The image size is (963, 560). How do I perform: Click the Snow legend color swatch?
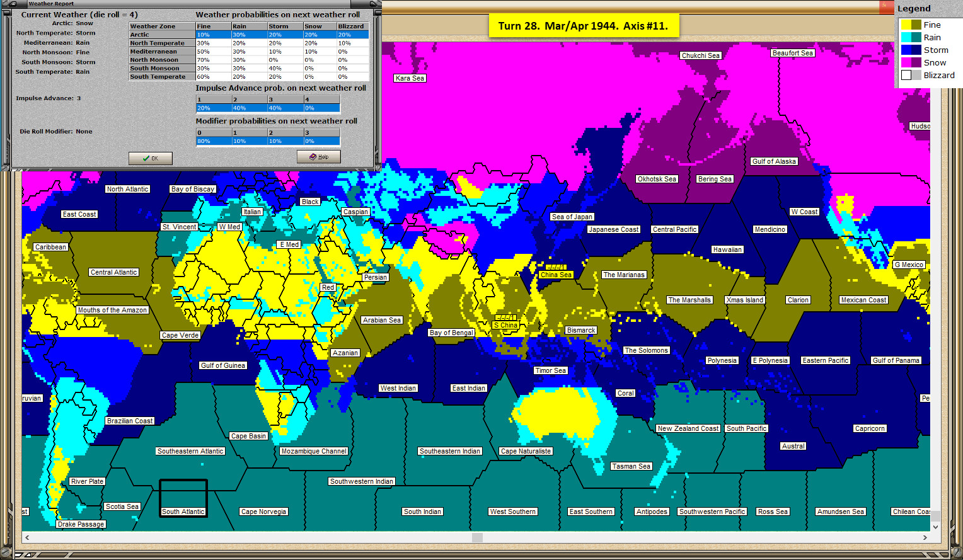(911, 62)
